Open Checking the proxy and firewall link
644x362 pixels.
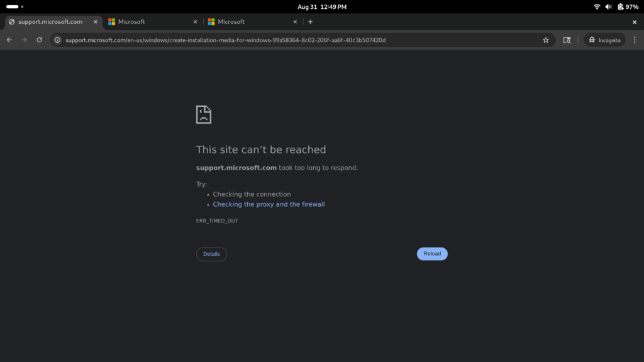pos(269,204)
